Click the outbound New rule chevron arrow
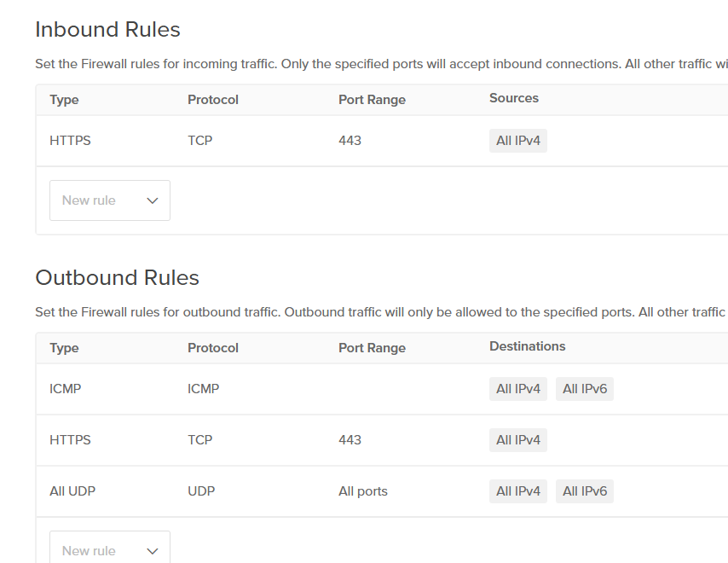Viewport: 728px width, 563px height. [x=153, y=551]
